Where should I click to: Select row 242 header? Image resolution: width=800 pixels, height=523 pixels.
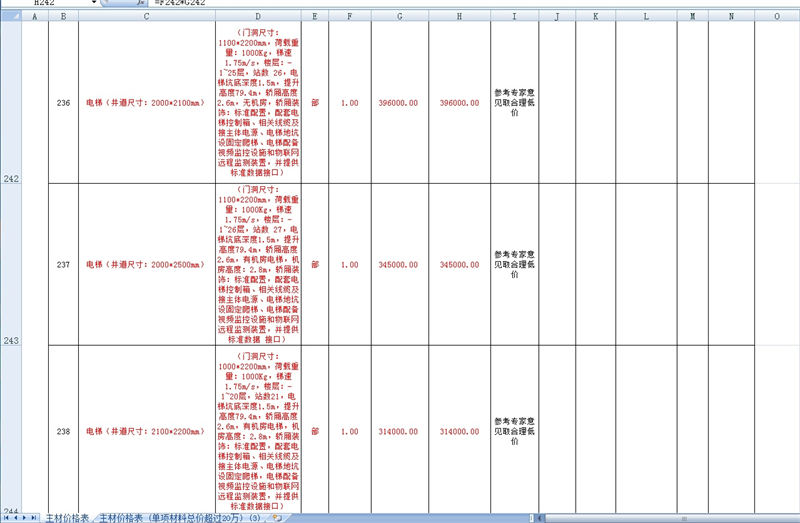12,178
